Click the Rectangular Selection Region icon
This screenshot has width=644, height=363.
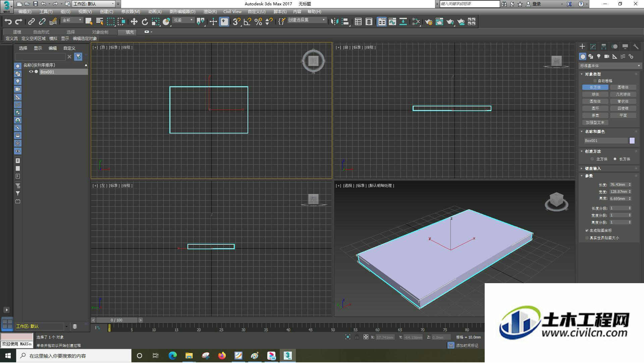[111, 22]
